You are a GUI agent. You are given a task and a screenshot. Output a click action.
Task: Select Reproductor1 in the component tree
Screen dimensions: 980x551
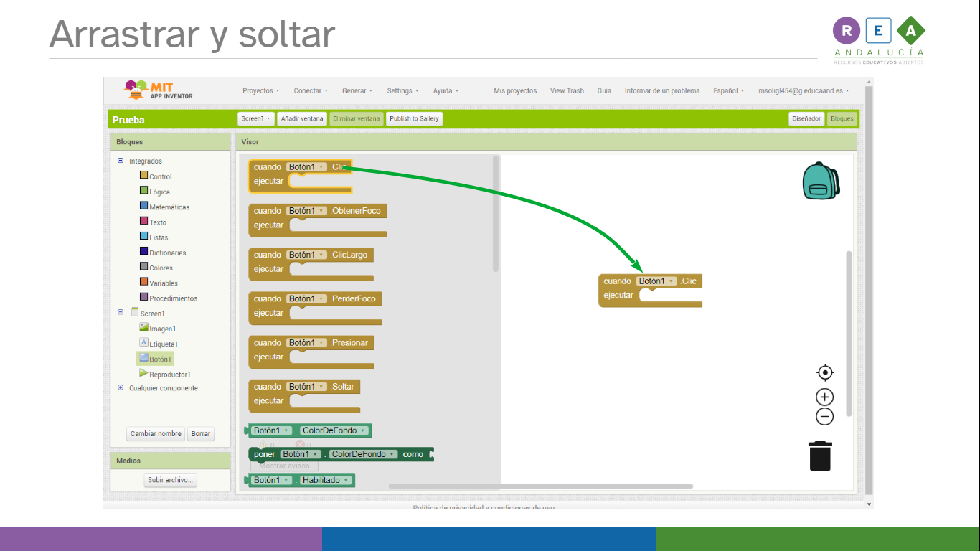pos(169,375)
